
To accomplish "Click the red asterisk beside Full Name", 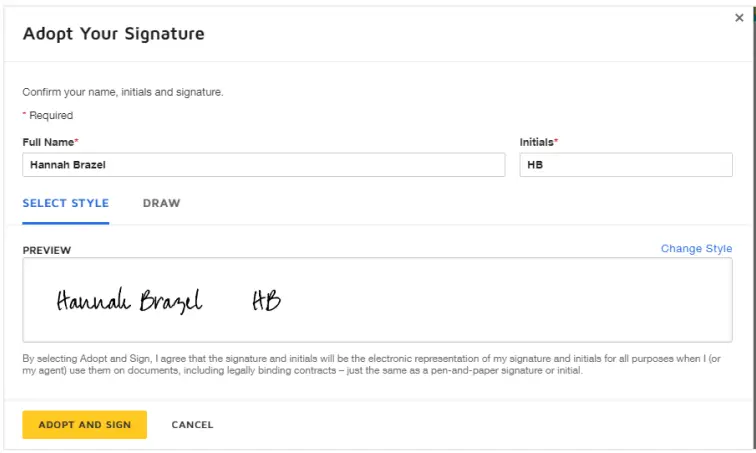I will pyautogui.click(x=77, y=141).
